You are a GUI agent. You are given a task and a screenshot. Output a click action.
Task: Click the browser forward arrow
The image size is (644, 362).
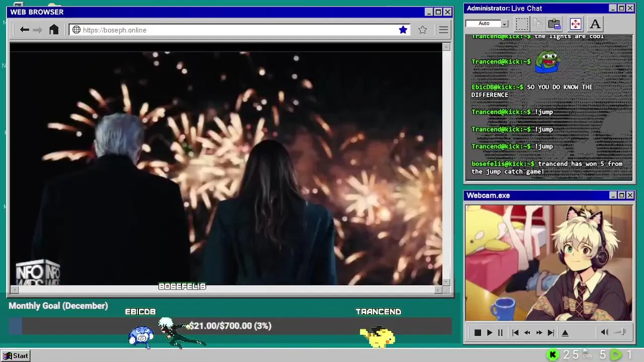[x=37, y=30]
